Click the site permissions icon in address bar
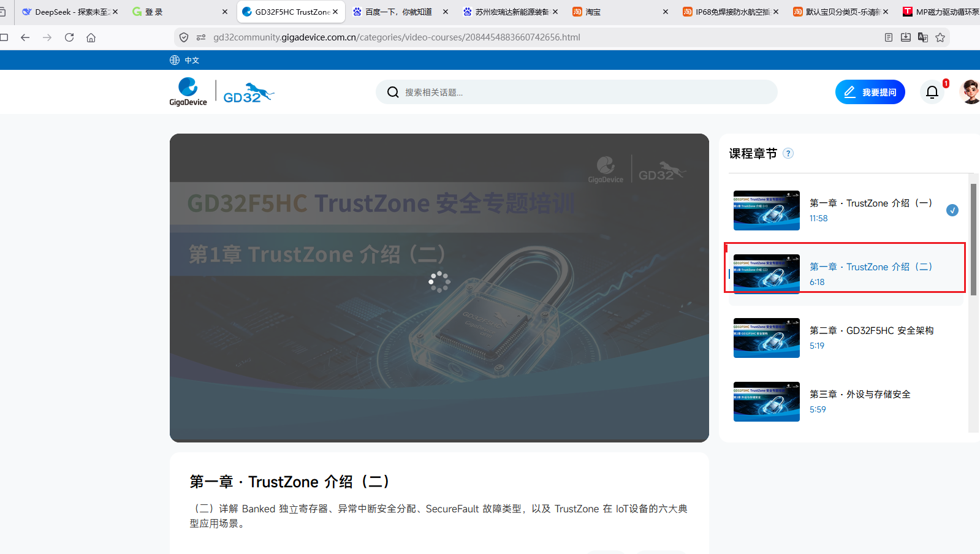980x554 pixels. pos(201,37)
